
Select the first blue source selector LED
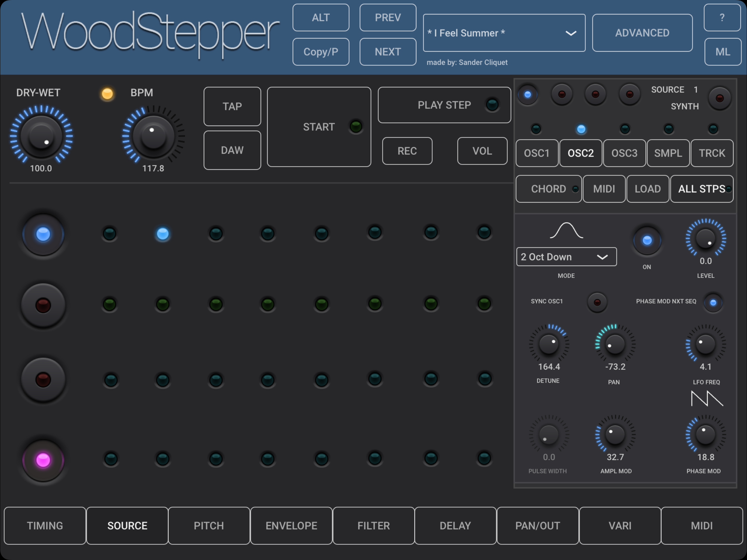click(527, 94)
